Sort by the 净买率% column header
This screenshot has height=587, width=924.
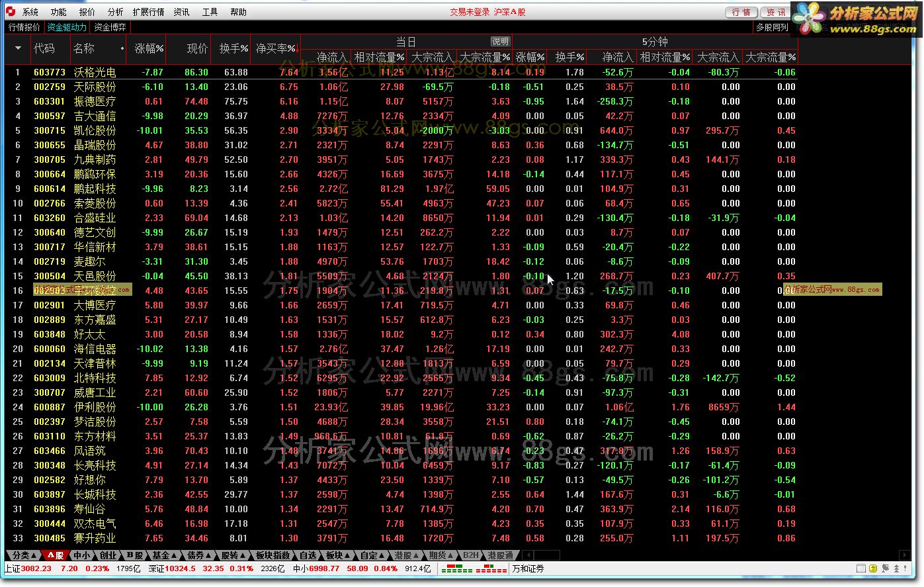[x=276, y=49]
